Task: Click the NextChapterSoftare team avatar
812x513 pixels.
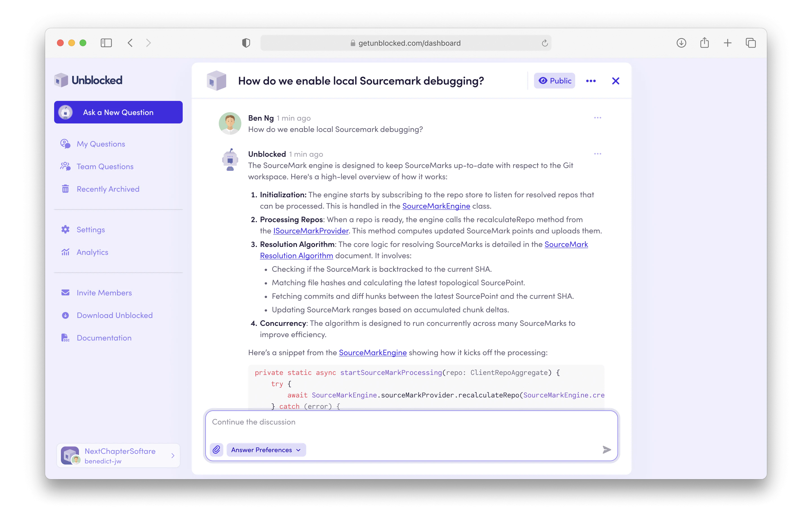Action: tap(70, 456)
